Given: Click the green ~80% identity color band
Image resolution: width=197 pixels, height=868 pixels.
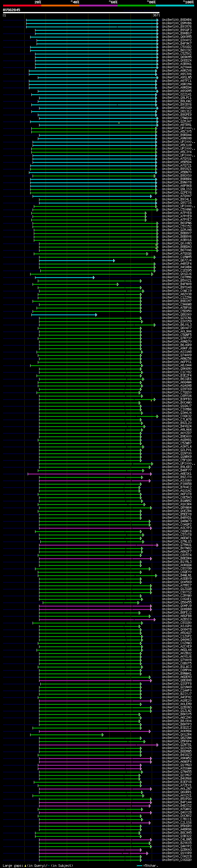Looking at the screenshot, I should (x=137, y=6).
